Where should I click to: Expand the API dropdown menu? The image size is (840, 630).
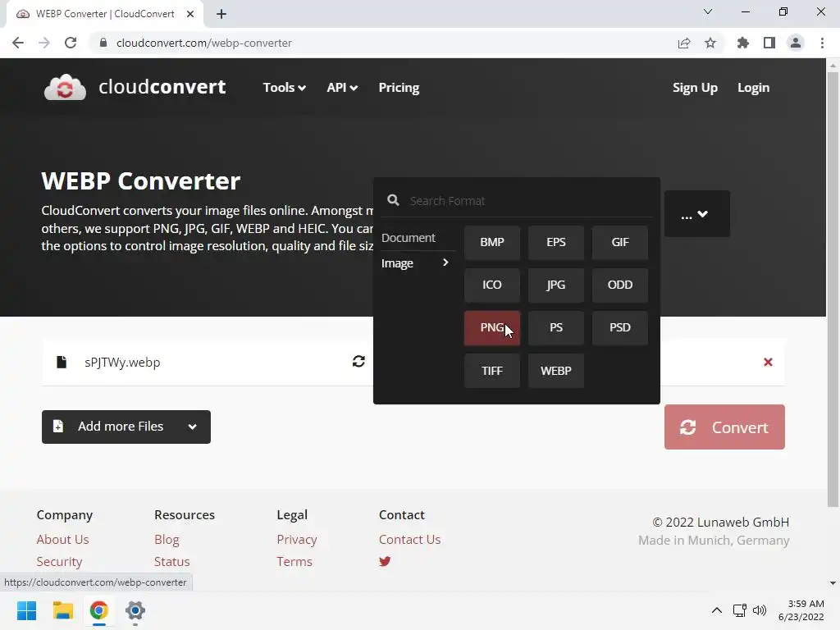coord(342,87)
